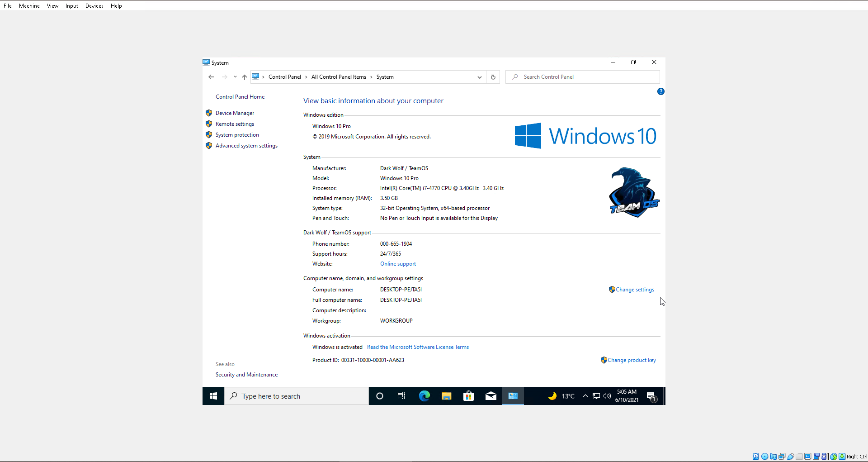Click VirtualBox recording status icon
Viewport: 868px width, 462px height.
(816, 457)
